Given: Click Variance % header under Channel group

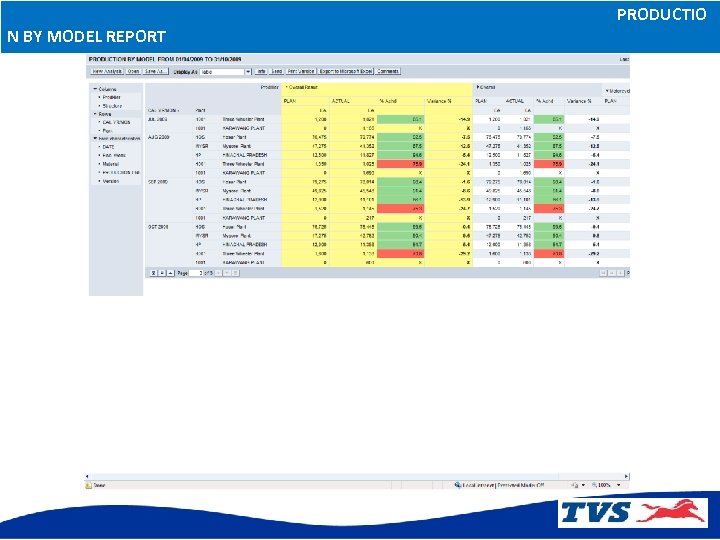Looking at the screenshot, I should pyautogui.click(x=579, y=101).
